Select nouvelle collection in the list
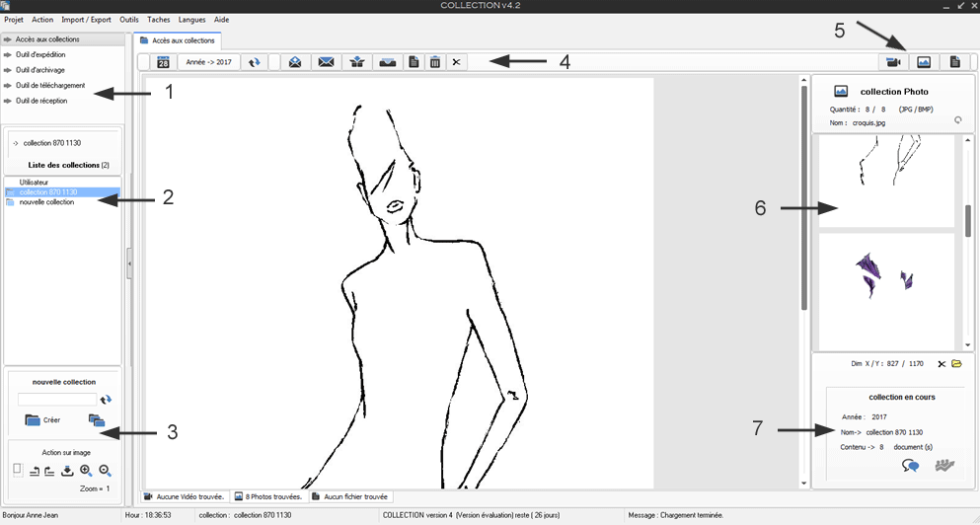This screenshot has height=525, width=980. click(46, 202)
